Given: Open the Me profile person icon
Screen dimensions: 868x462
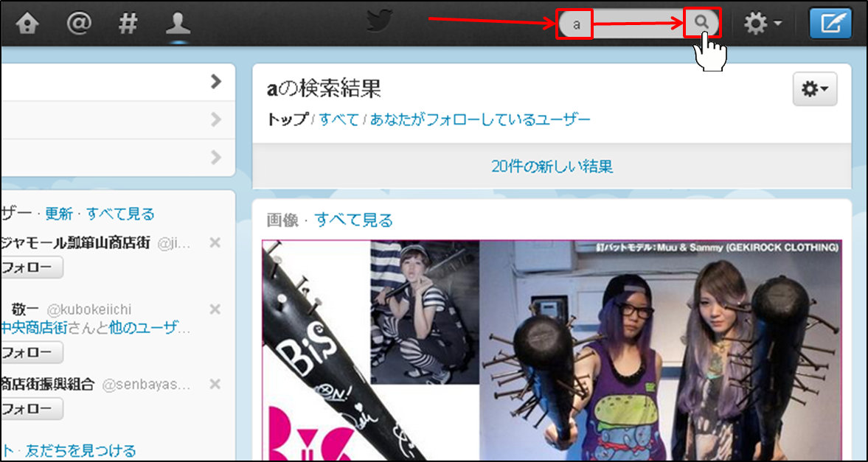Looking at the screenshot, I should 178,24.
